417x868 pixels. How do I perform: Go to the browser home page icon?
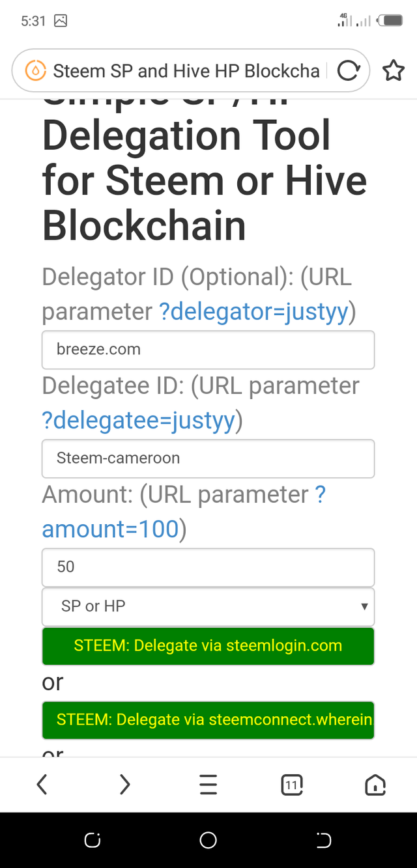(x=375, y=785)
